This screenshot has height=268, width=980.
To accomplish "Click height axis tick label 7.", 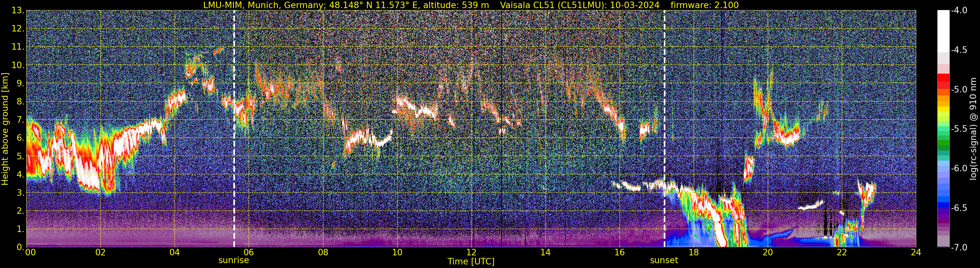I will click(20, 120).
